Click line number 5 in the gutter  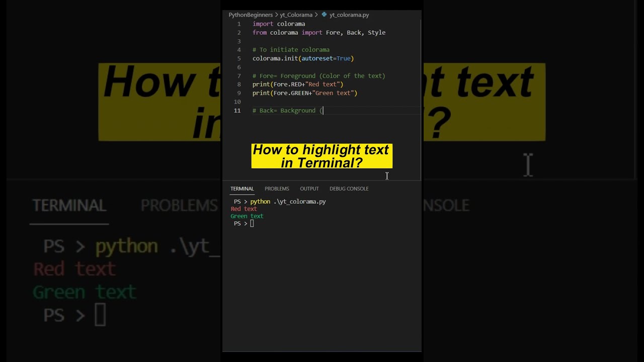pyautogui.click(x=239, y=58)
